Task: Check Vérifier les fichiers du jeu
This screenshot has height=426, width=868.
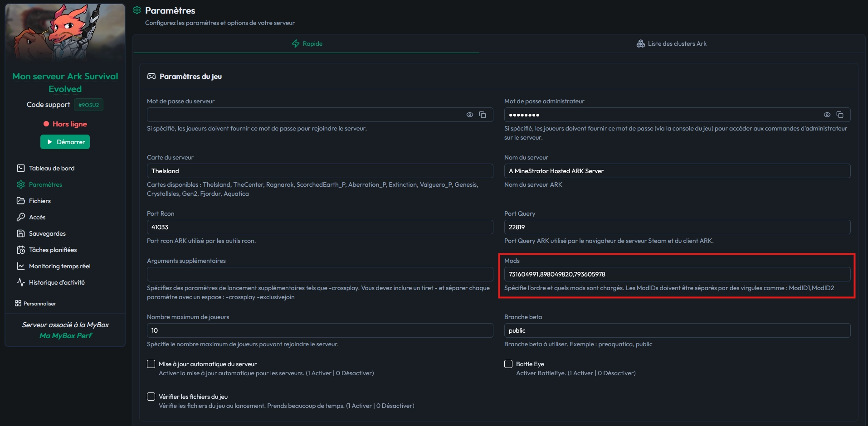Action: coord(151,397)
